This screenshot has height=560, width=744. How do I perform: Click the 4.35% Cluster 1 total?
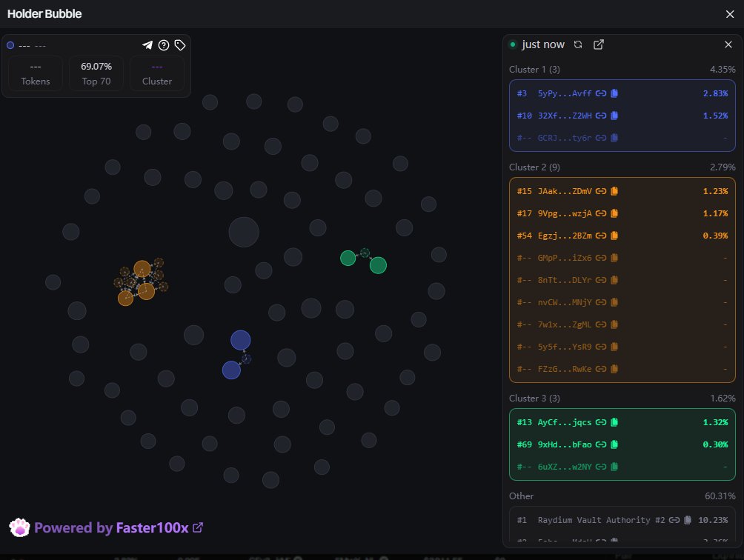click(723, 69)
